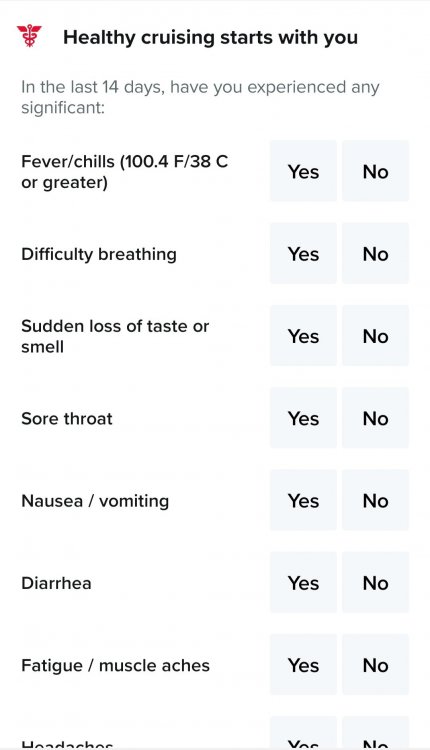Click the Fever/chills symptom label
Screen dimensions: 430x750
pos(124,171)
